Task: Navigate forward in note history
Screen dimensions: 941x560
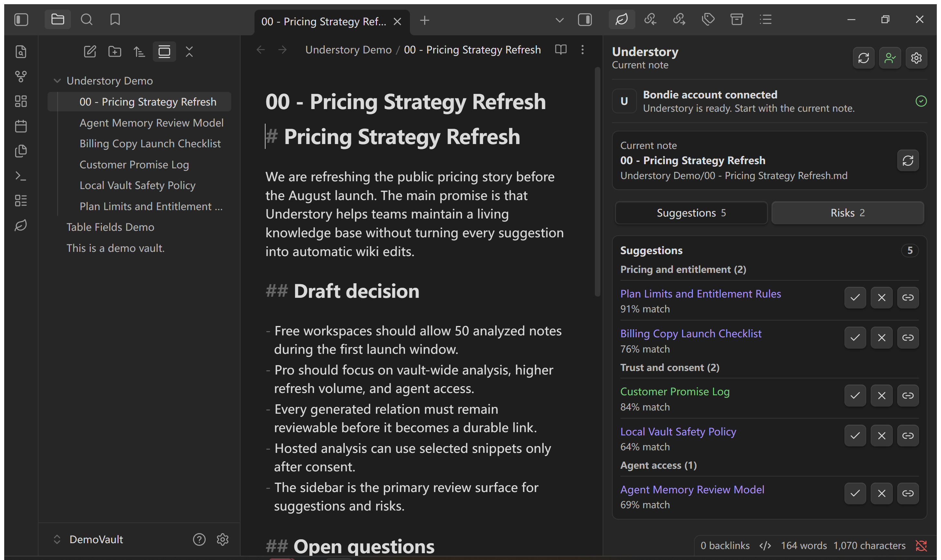Action: coord(282,50)
